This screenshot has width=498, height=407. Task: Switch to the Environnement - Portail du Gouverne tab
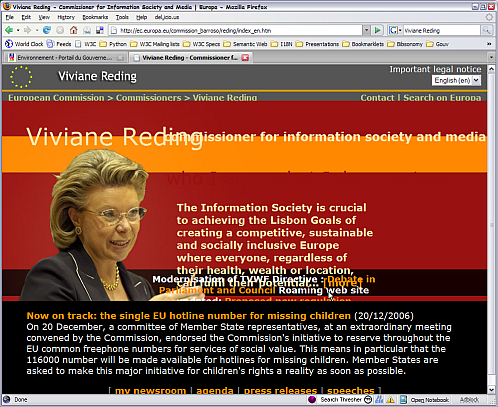66,58
